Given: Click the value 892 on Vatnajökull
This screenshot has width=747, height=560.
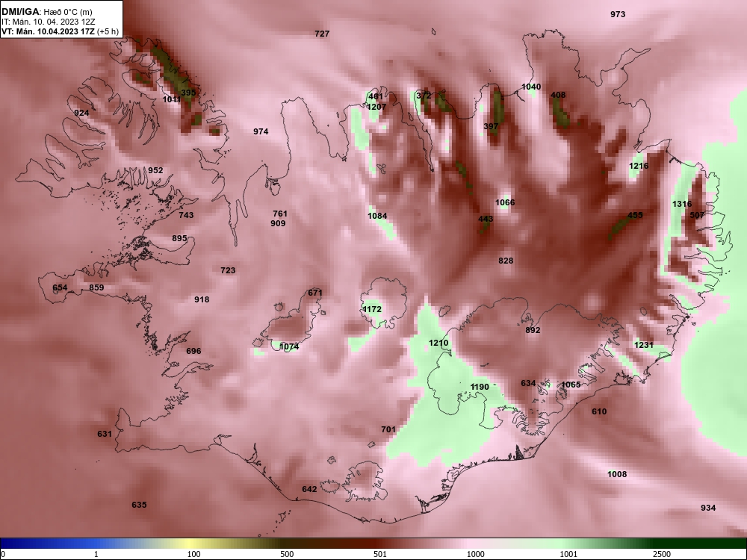Looking at the screenshot, I should click(533, 330).
